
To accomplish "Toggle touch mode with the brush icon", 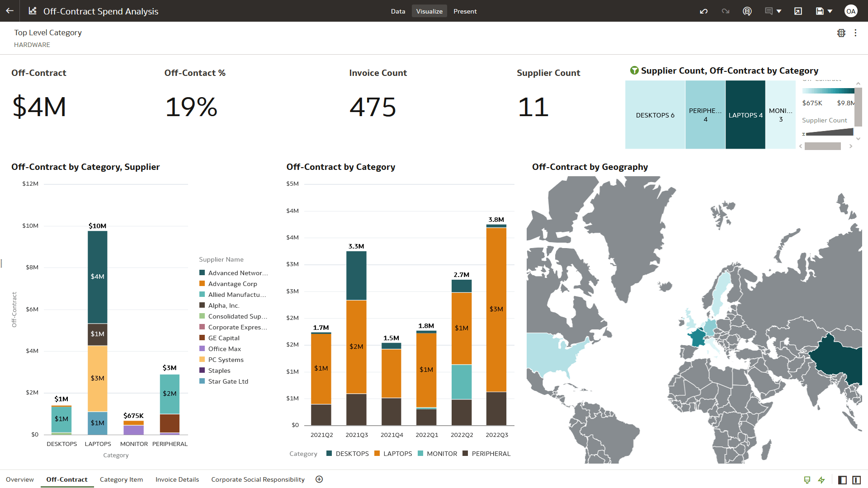I will tap(807, 479).
